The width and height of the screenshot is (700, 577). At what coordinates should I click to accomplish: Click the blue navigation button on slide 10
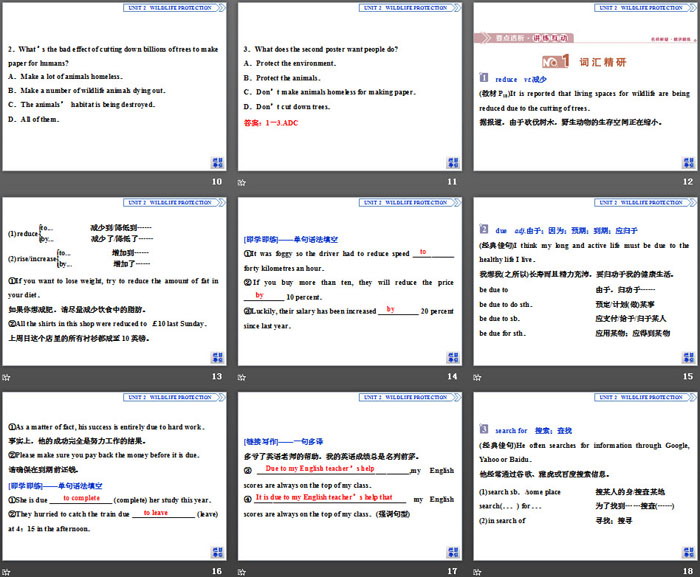pyautogui.click(x=218, y=163)
